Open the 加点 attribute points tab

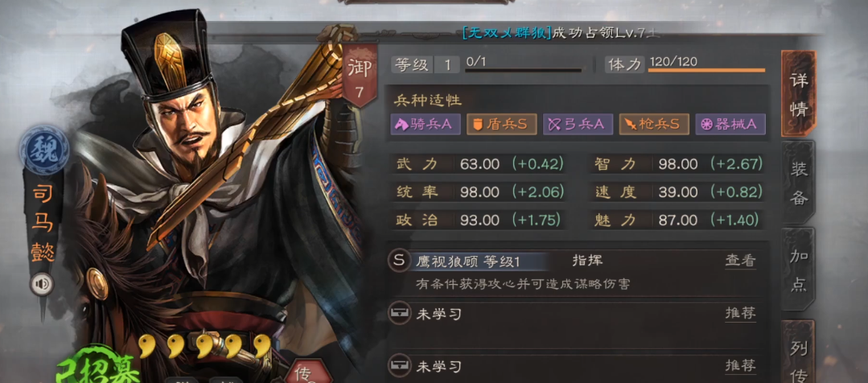(x=798, y=270)
